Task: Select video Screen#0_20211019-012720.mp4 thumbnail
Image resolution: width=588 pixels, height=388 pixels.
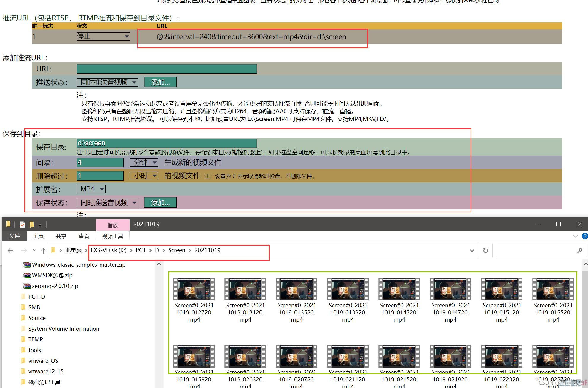Action: click(x=194, y=289)
